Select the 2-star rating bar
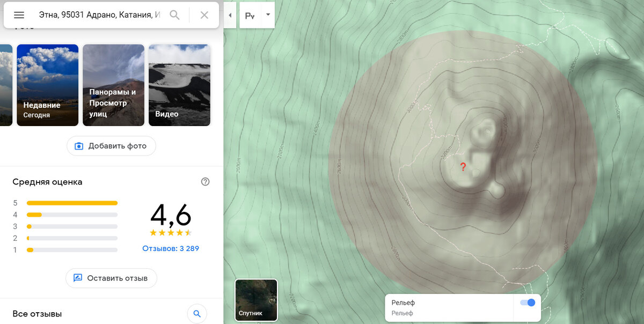 (x=72, y=238)
